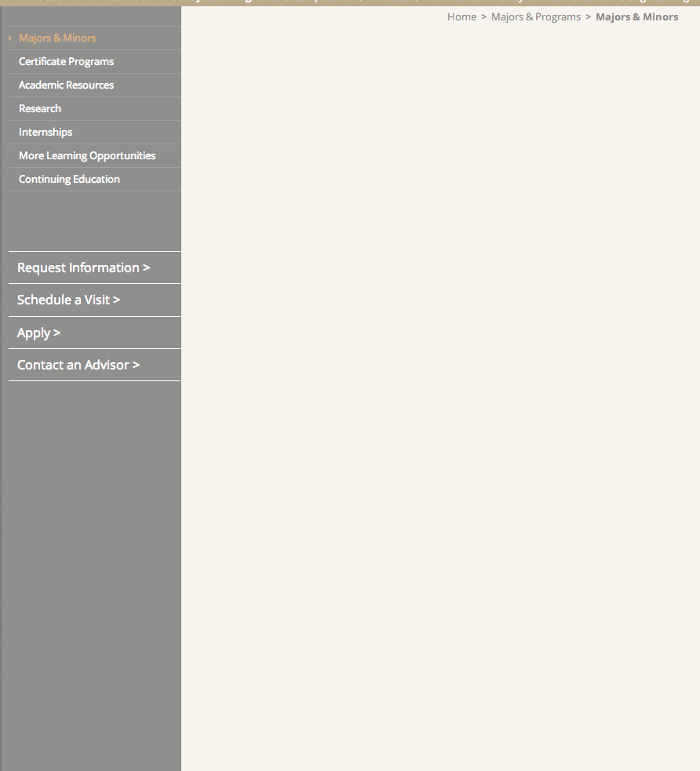Click the Request Information button text

pyautogui.click(x=78, y=268)
